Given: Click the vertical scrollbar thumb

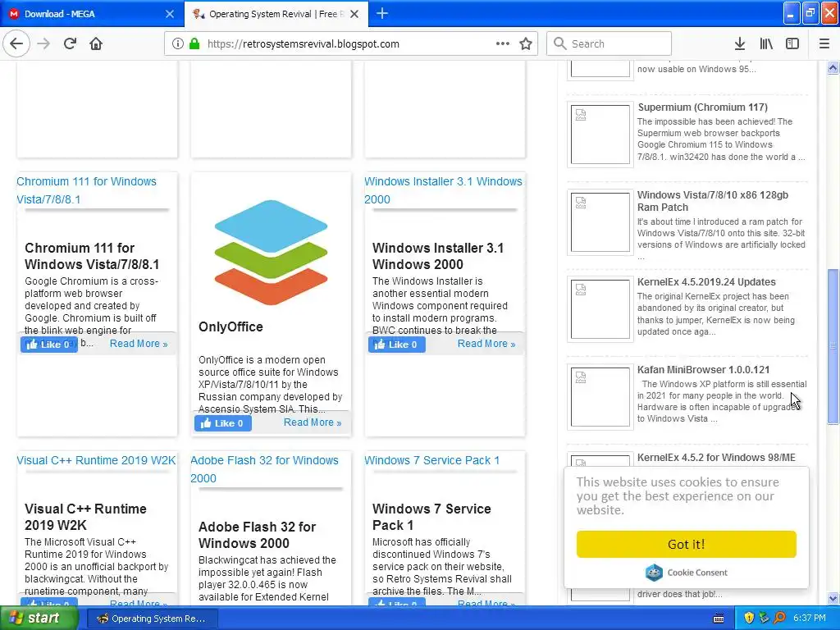Looking at the screenshot, I should click(x=833, y=346).
